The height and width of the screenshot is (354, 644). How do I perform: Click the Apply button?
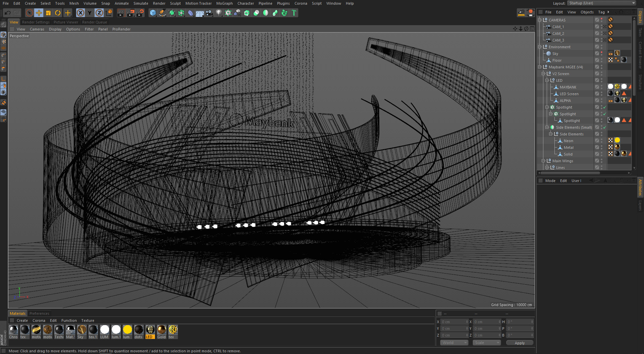[520, 343]
